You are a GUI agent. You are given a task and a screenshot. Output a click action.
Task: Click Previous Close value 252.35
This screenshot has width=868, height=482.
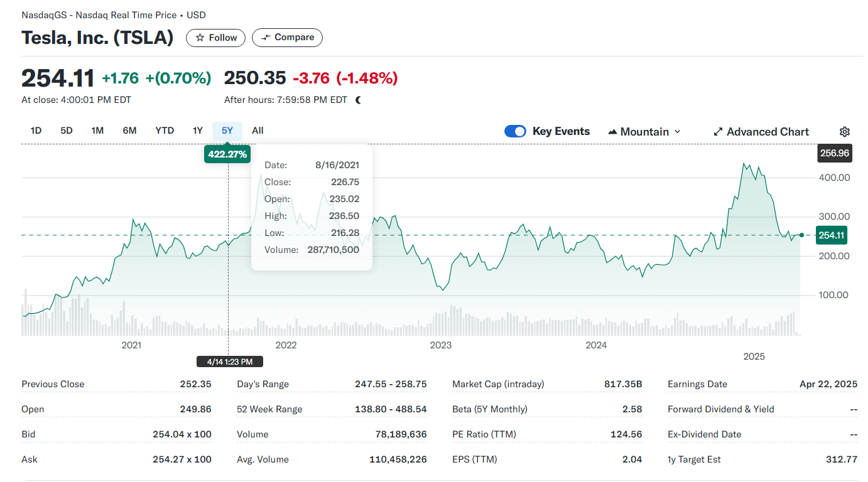tap(195, 384)
